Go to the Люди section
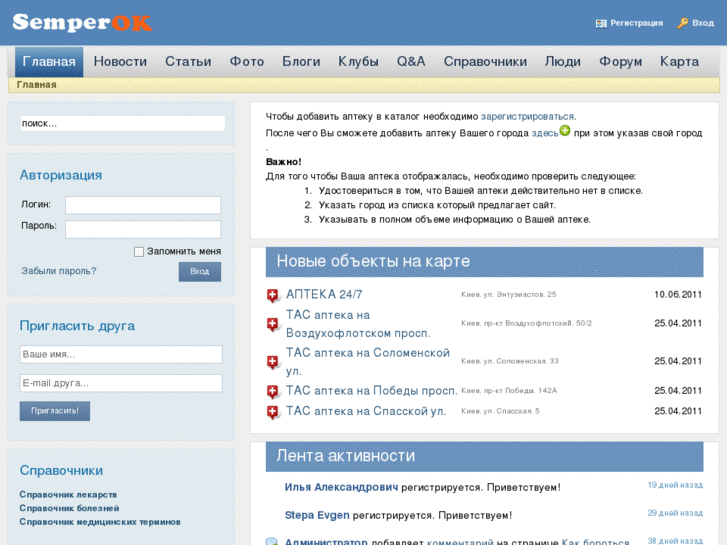The height and width of the screenshot is (545, 727). click(x=563, y=62)
